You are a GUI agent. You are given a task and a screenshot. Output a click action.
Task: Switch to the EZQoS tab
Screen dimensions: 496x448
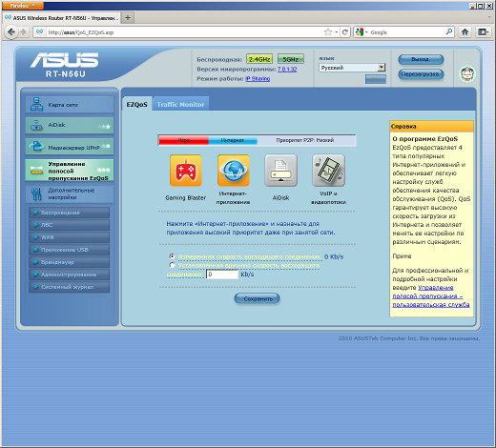[137, 104]
